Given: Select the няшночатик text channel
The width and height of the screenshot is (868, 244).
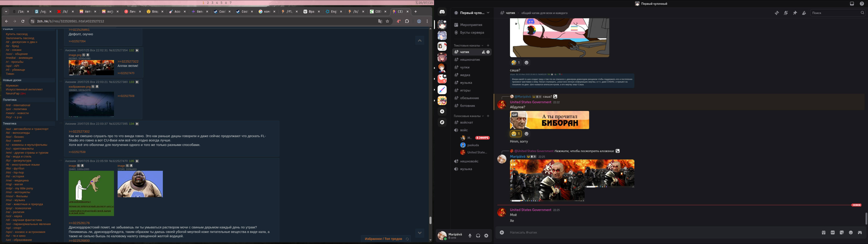Looking at the screenshot, I should (x=470, y=60).
